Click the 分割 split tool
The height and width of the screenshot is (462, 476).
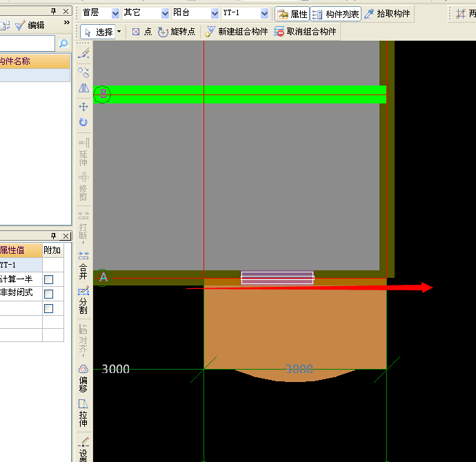point(83,299)
